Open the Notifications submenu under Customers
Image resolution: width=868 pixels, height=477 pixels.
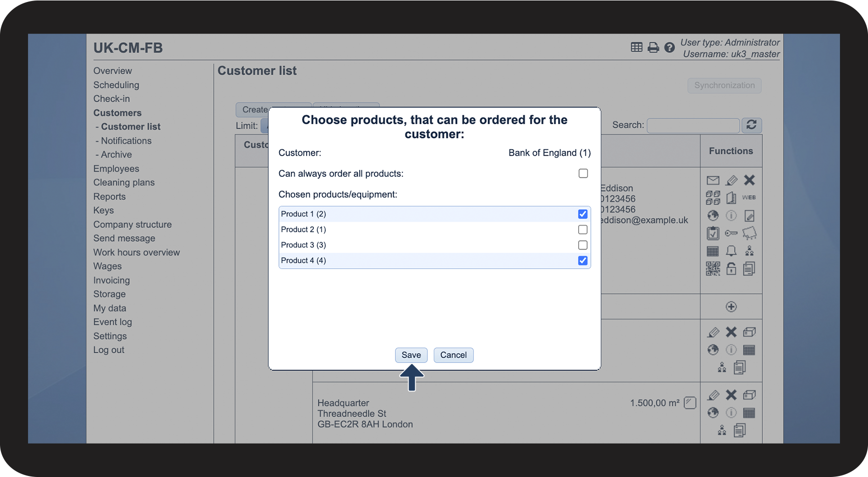[126, 140]
